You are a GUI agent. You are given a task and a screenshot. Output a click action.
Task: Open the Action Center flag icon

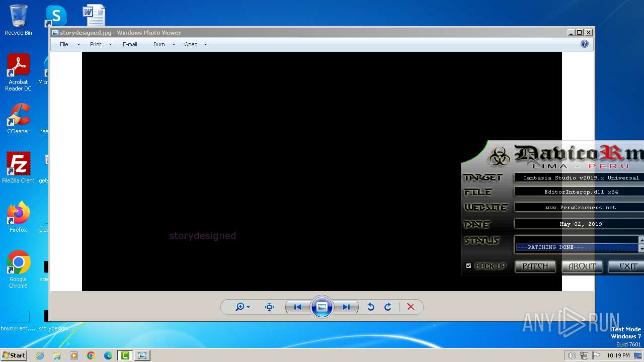click(596, 355)
